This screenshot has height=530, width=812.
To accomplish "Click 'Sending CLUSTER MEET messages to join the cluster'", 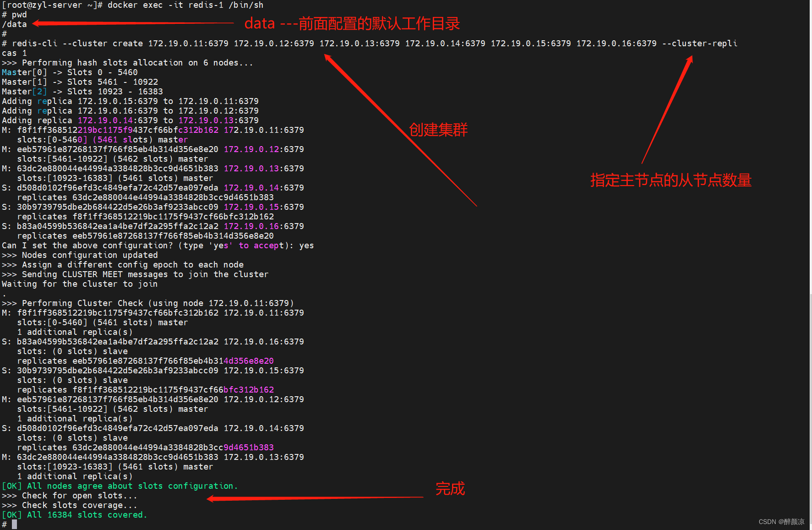I will (x=135, y=274).
